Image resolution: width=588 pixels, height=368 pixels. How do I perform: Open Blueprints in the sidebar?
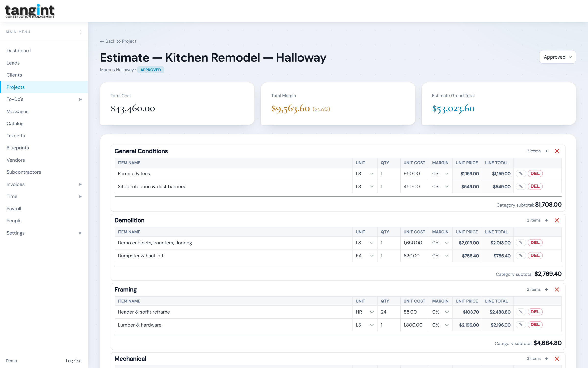(44, 148)
